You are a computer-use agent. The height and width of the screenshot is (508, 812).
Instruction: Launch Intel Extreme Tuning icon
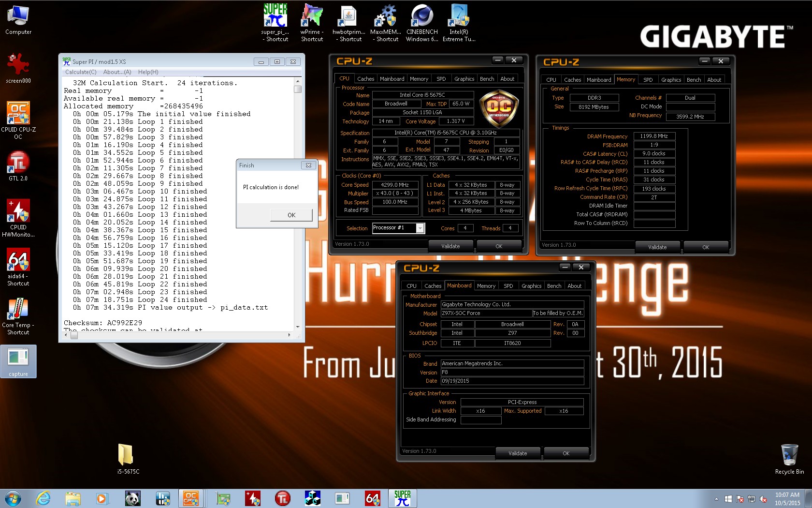(x=459, y=23)
